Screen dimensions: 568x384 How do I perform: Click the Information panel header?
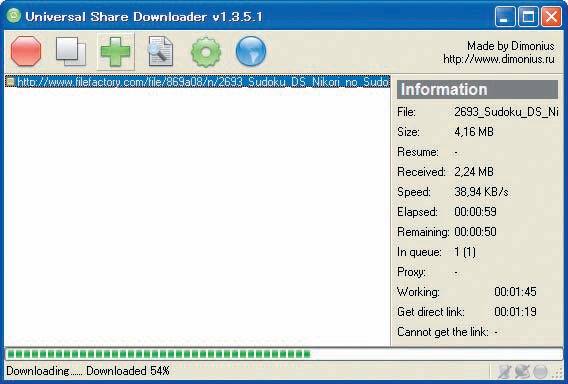(x=477, y=89)
